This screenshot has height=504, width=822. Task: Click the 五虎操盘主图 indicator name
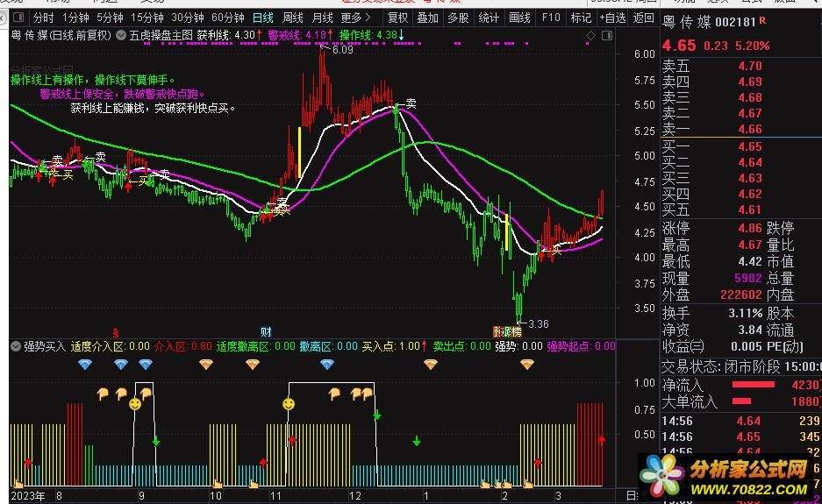click(x=161, y=36)
